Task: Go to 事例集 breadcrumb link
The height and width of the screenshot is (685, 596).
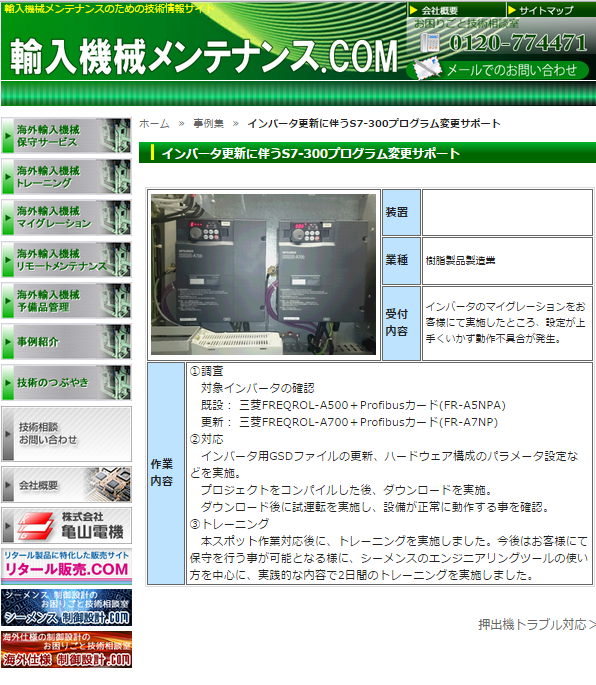Action: (208, 124)
